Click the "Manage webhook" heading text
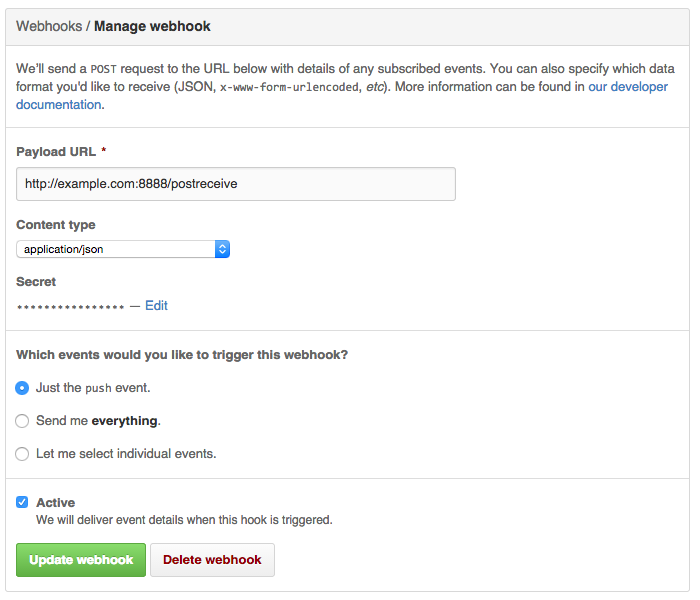 click(x=152, y=26)
